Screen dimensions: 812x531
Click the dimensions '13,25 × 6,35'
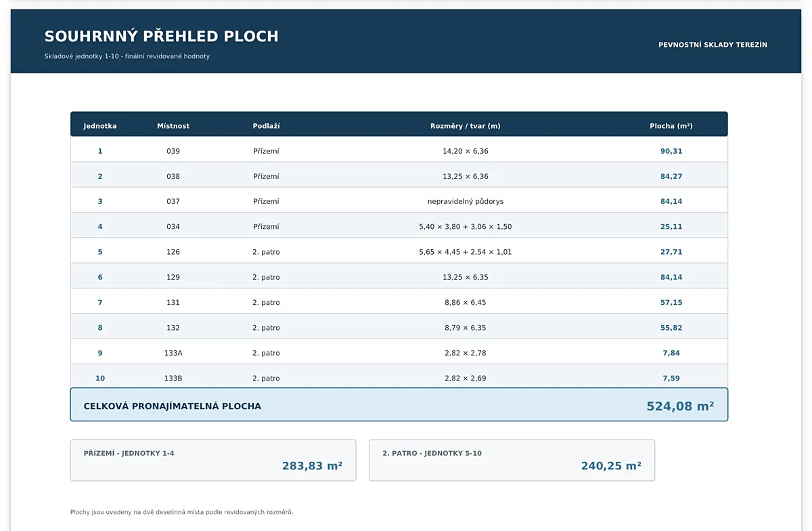click(466, 277)
